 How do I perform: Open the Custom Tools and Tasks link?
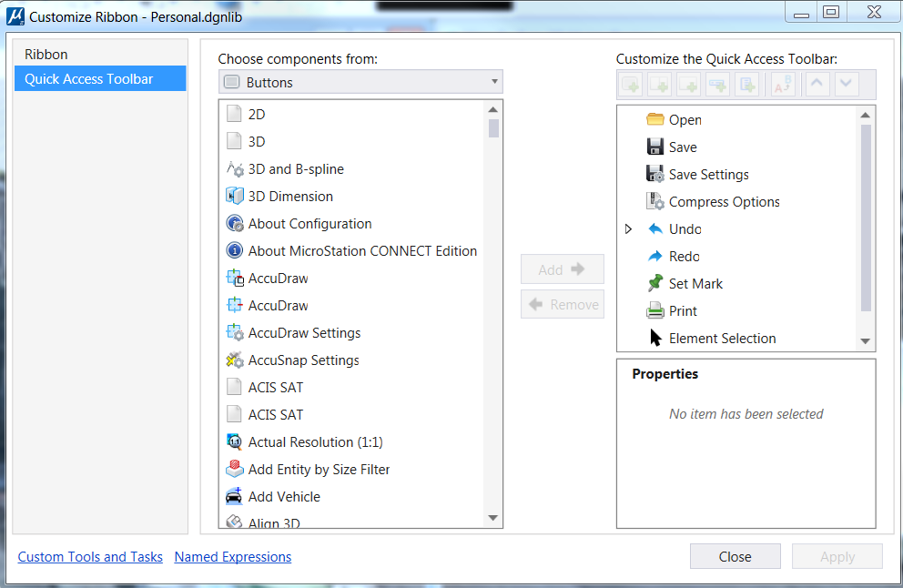point(90,557)
